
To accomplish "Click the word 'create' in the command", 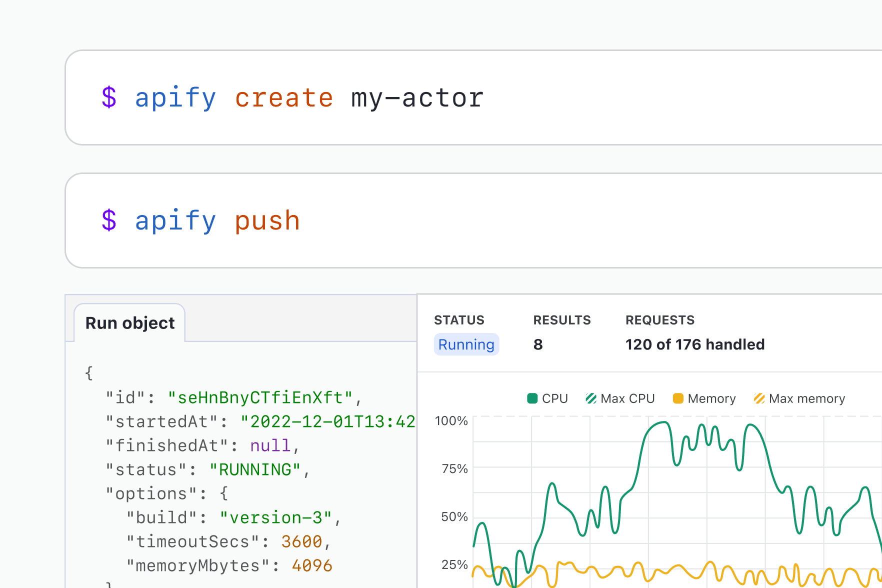I will pyautogui.click(x=284, y=97).
